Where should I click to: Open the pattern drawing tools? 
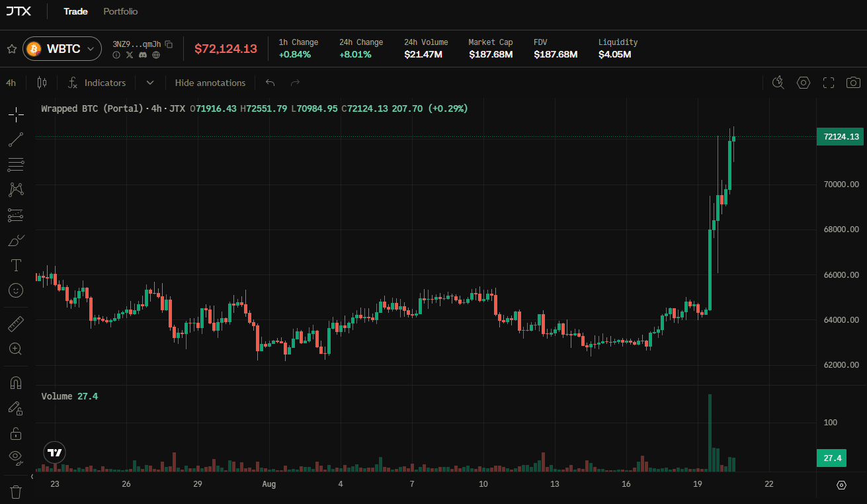click(17, 190)
